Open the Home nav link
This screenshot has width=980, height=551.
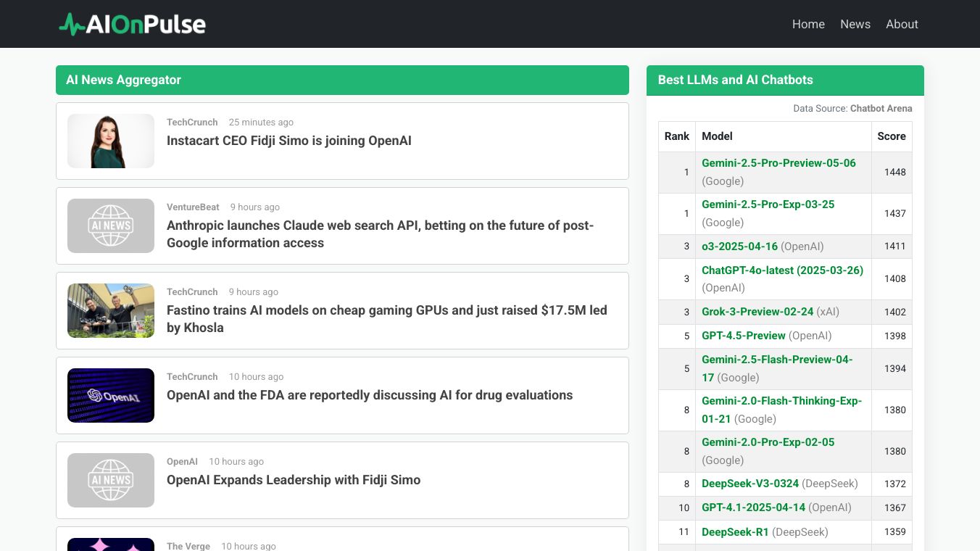point(808,24)
